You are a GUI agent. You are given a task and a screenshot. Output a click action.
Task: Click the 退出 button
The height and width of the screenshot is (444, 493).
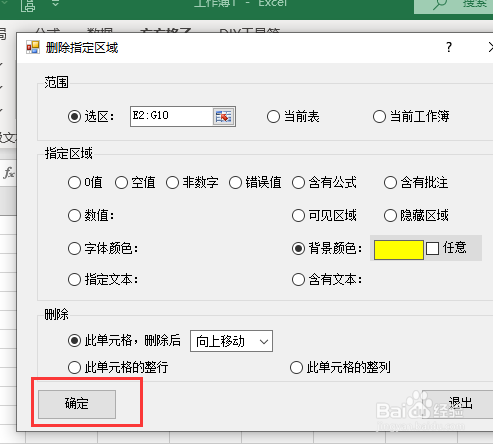click(x=458, y=404)
